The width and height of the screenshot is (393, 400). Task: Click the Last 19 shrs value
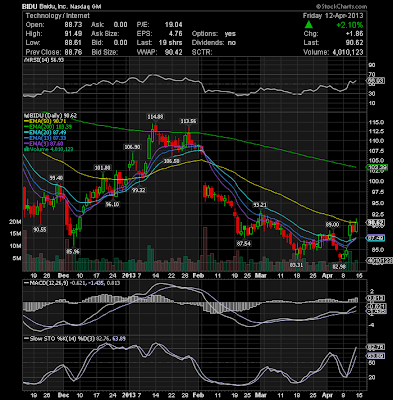[x=170, y=43]
